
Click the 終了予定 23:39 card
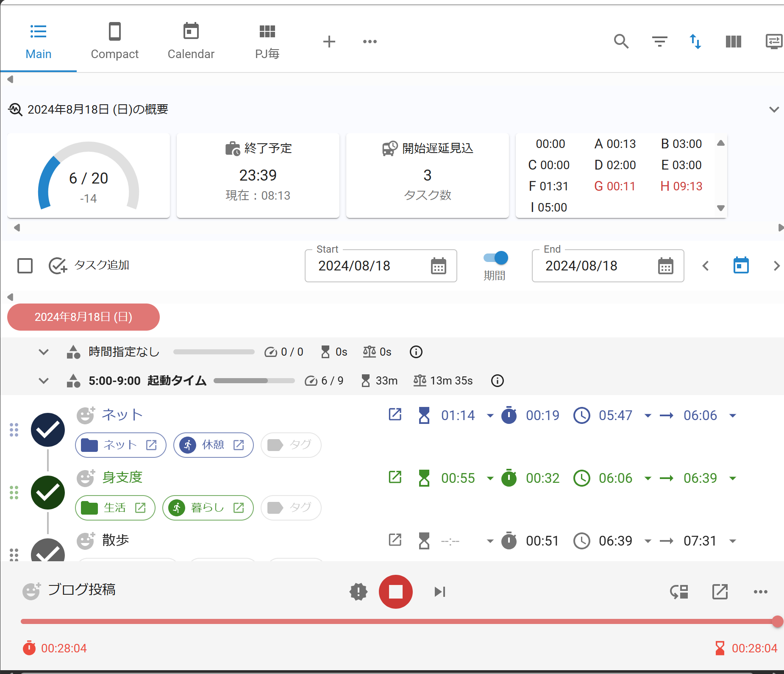258,175
